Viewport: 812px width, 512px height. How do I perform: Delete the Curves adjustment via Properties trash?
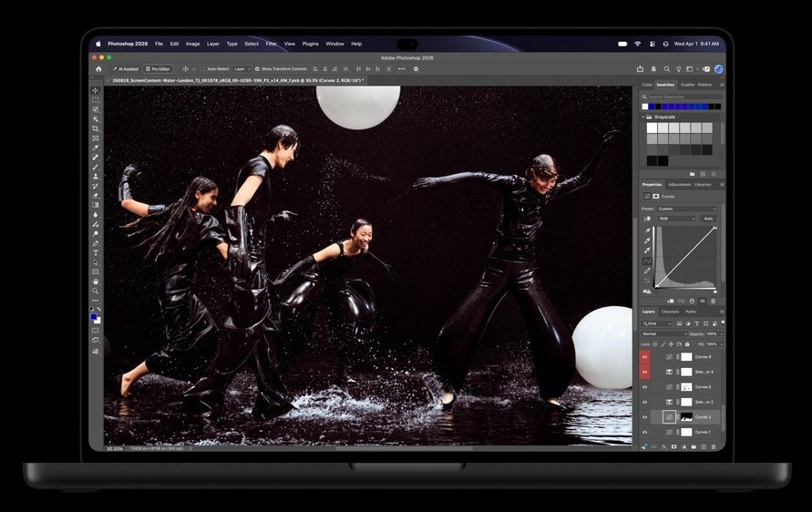pyautogui.click(x=713, y=301)
